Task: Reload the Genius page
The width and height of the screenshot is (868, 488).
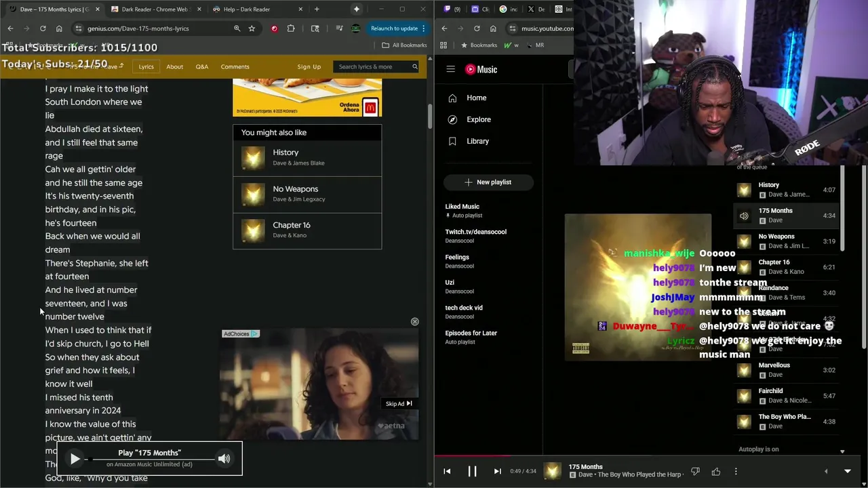Action: (43, 28)
